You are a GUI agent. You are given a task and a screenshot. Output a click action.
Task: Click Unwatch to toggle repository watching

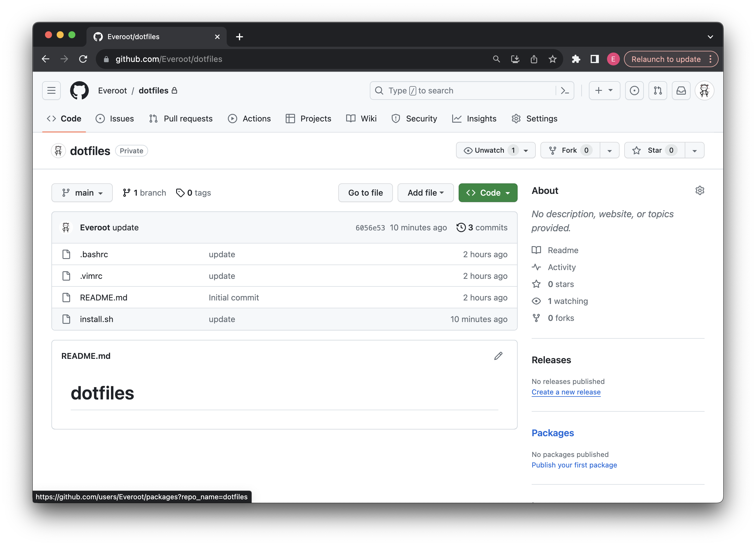coord(489,150)
